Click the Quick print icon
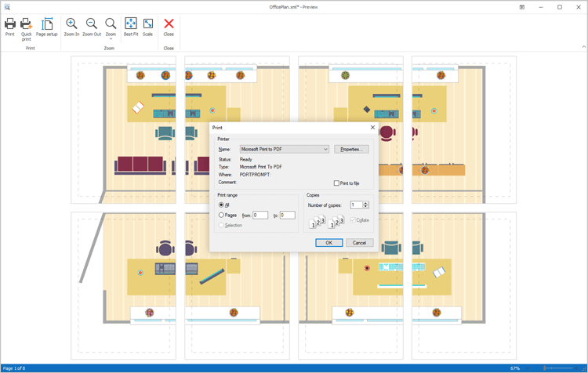Viewport: 588px width, 373px height. pyautogui.click(x=27, y=26)
